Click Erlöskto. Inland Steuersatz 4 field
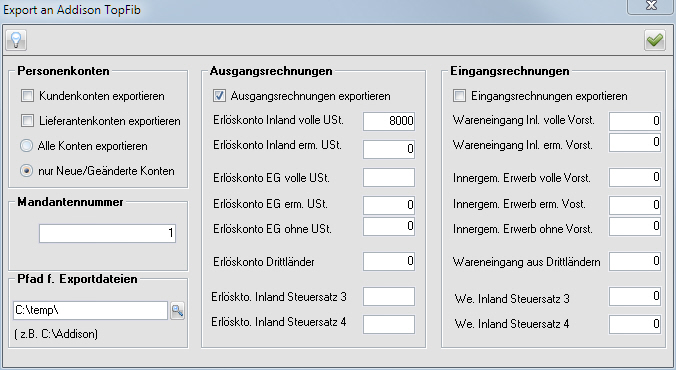 pos(389,324)
